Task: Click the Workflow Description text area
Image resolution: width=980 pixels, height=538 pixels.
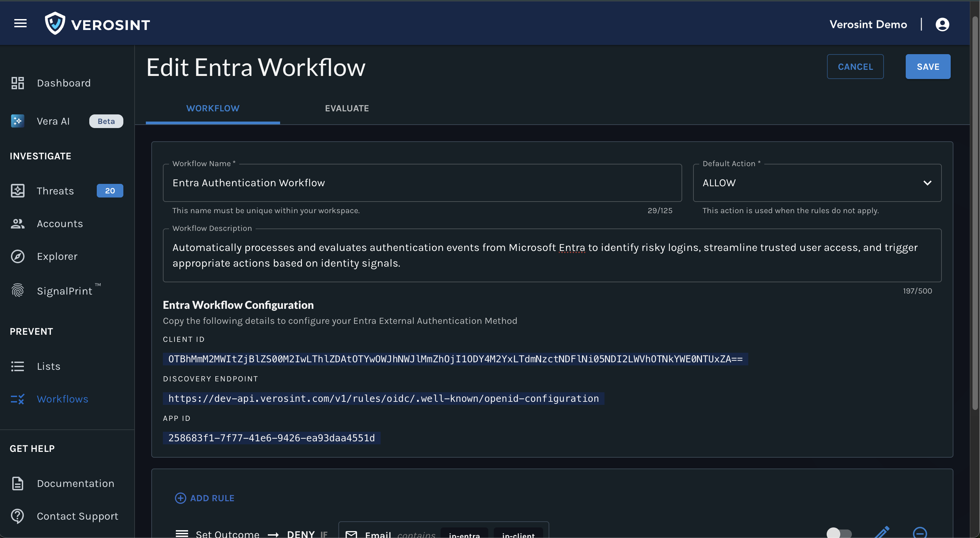Action: click(552, 255)
